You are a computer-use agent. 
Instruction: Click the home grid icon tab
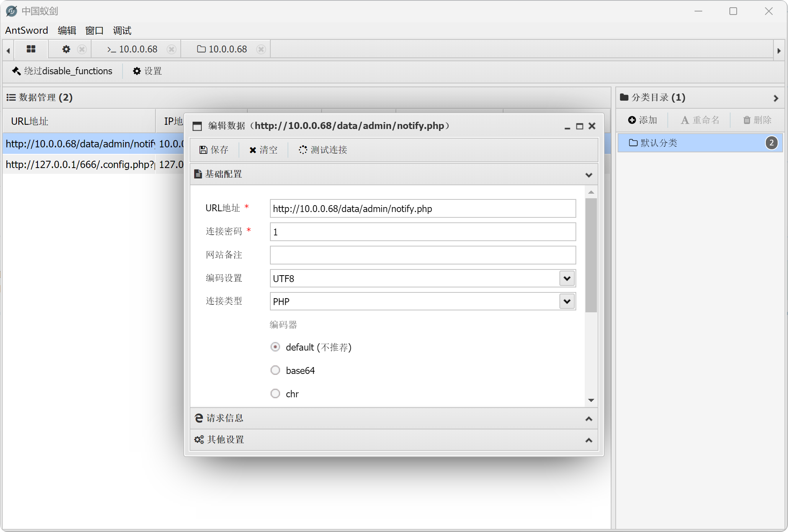(31, 49)
